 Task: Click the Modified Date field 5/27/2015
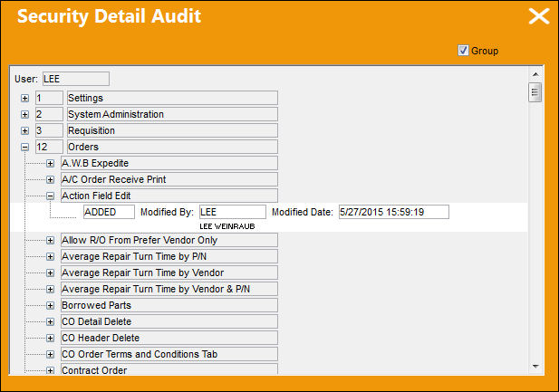(x=393, y=212)
